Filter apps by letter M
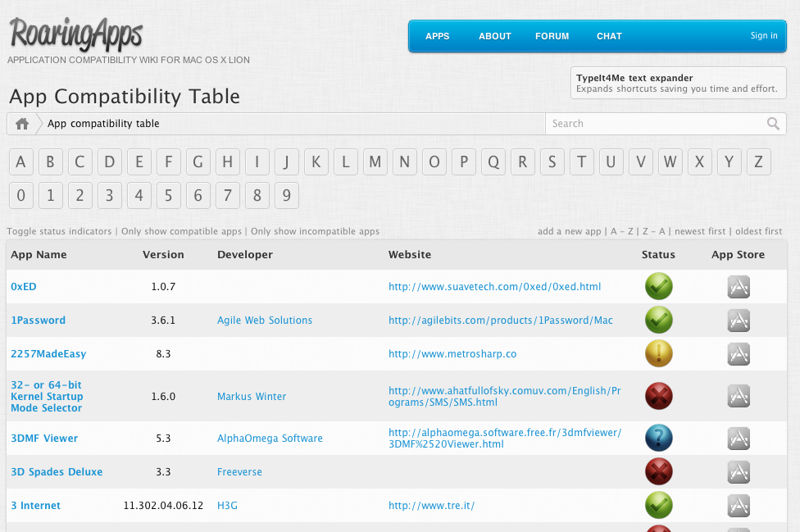 (x=375, y=162)
